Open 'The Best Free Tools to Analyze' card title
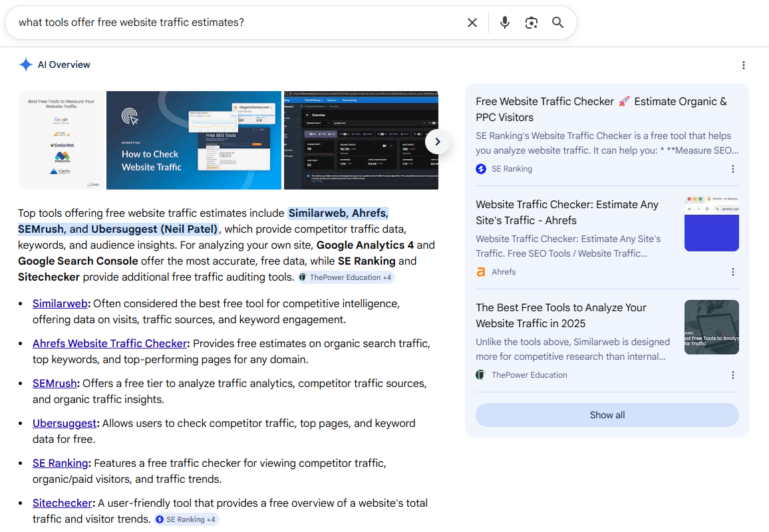 (x=561, y=315)
